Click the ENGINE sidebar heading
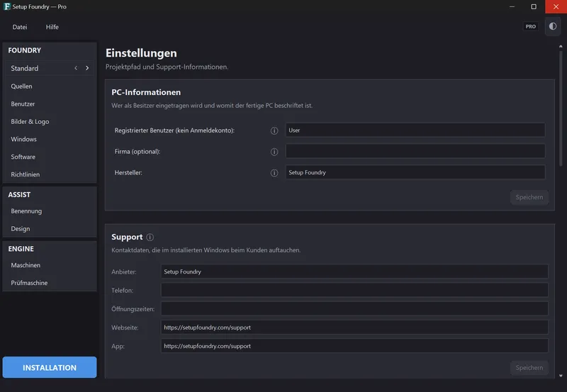This screenshot has width=567, height=392. (21, 249)
